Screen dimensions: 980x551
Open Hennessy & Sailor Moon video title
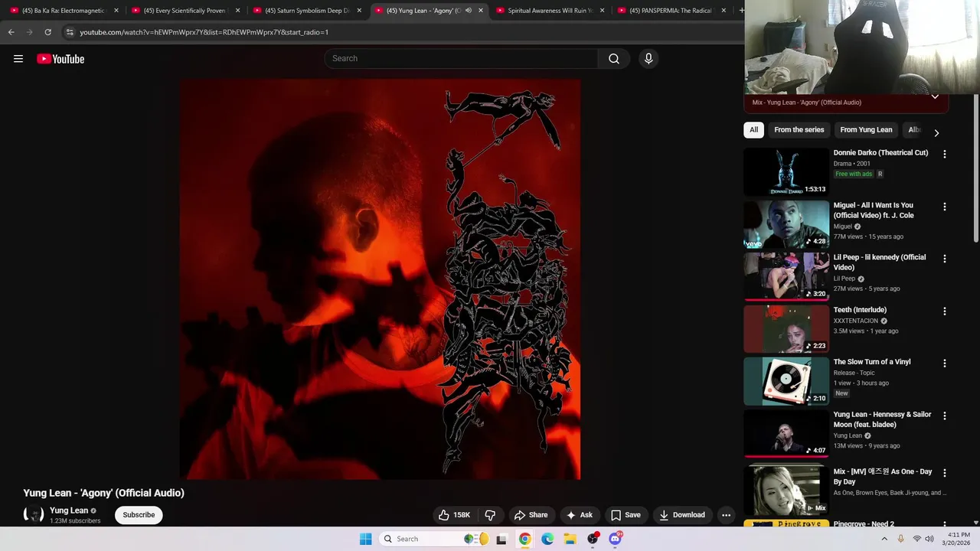pyautogui.click(x=882, y=419)
